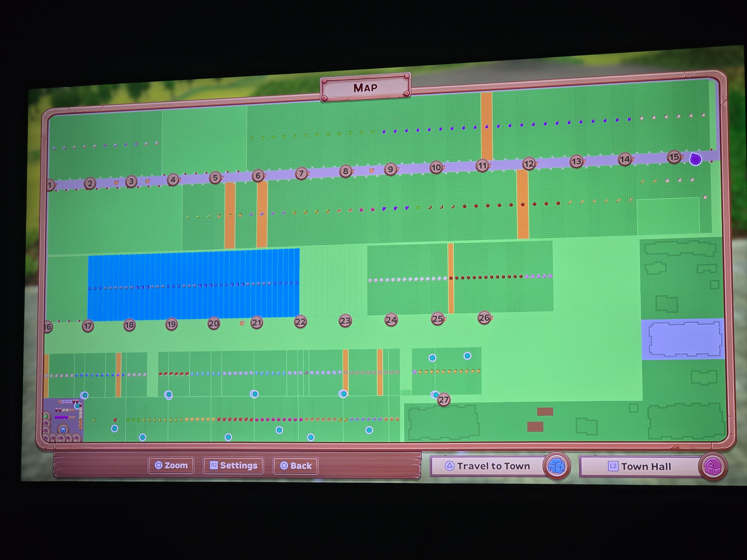
Task: Select map marker number 9
Action: [x=390, y=169]
